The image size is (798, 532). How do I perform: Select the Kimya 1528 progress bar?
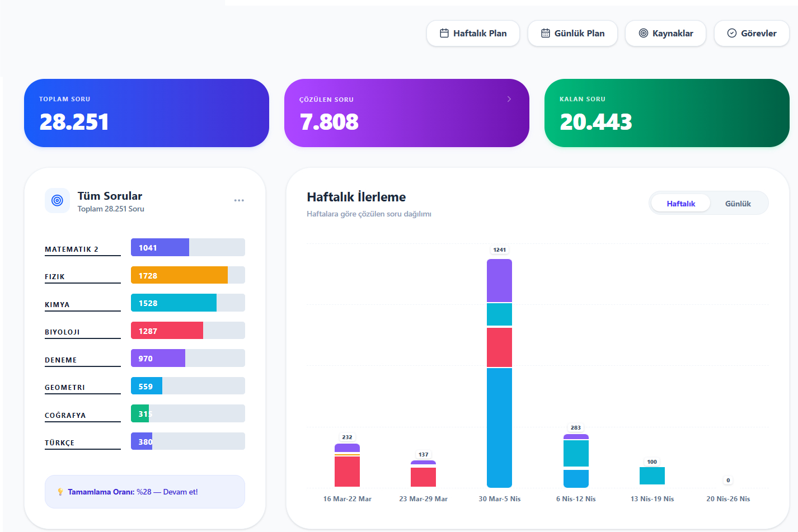coord(187,303)
